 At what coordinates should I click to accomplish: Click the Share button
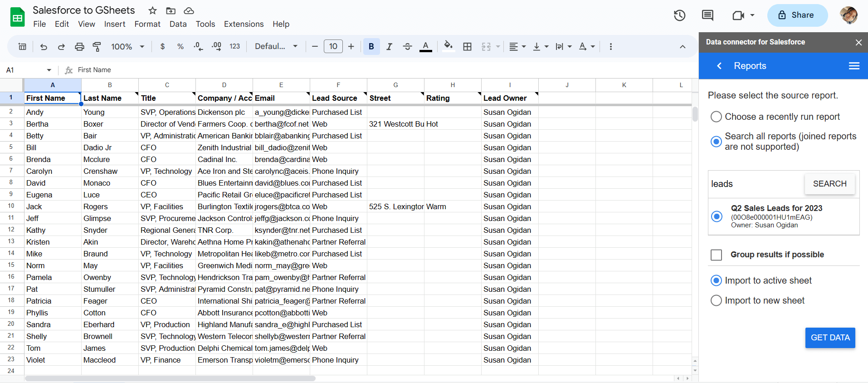pyautogui.click(x=797, y=15)
